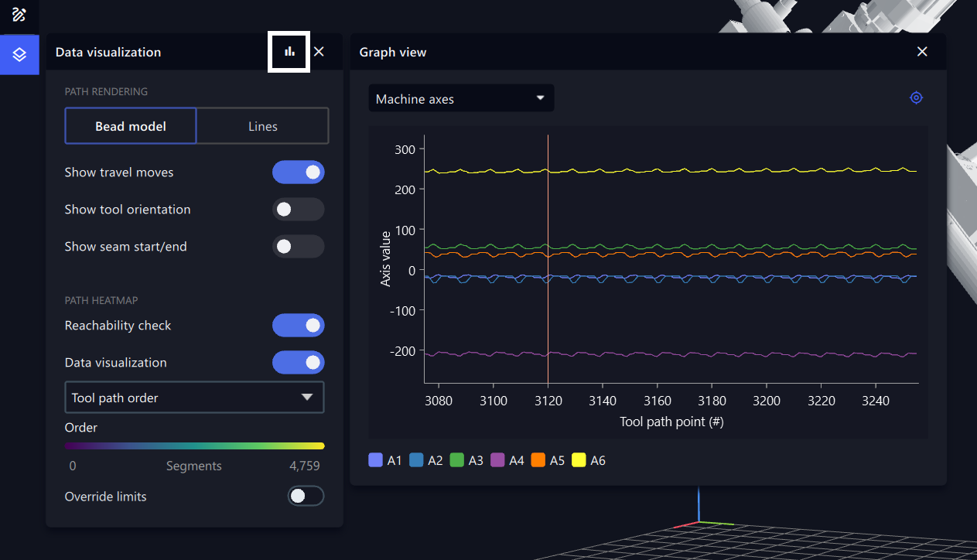Image resolution: width=977 pixels, height=560 pixels.
Task: Click the target recenter icon in Graph view
Action: (x=916, y=98)
